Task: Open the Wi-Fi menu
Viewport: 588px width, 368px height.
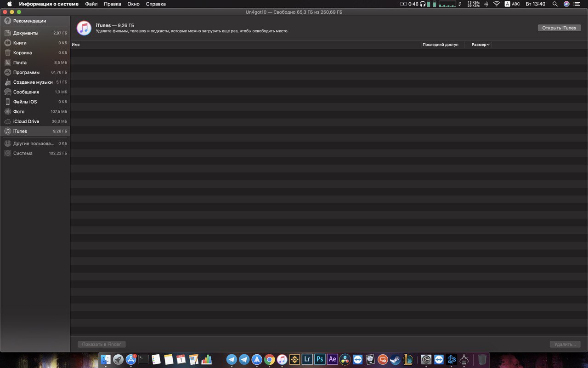Action: [497, 4]
